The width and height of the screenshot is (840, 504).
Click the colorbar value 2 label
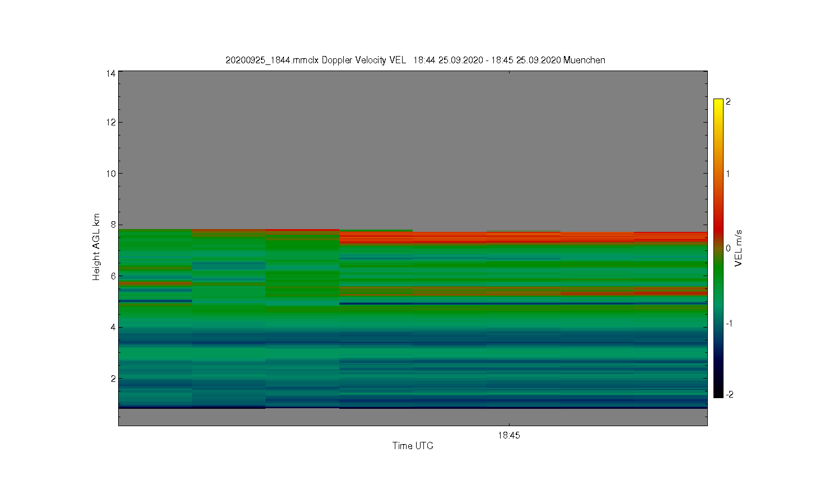[729, 102]
